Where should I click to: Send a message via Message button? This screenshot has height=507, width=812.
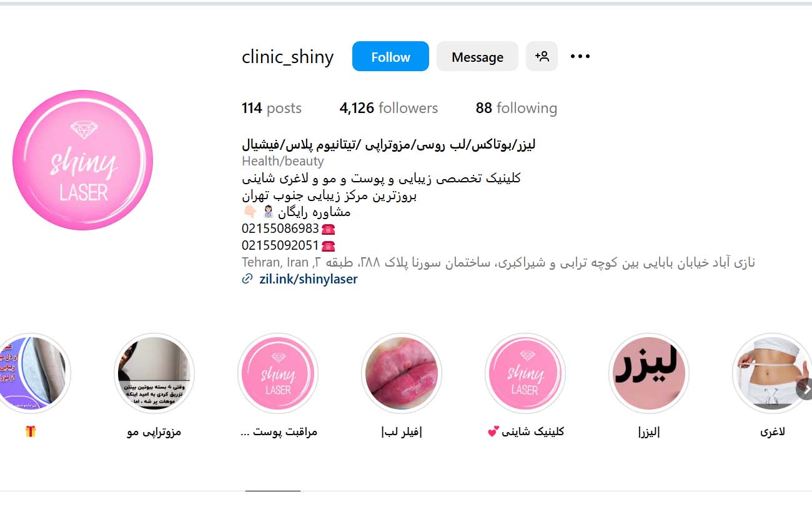(x=477, y=56)
